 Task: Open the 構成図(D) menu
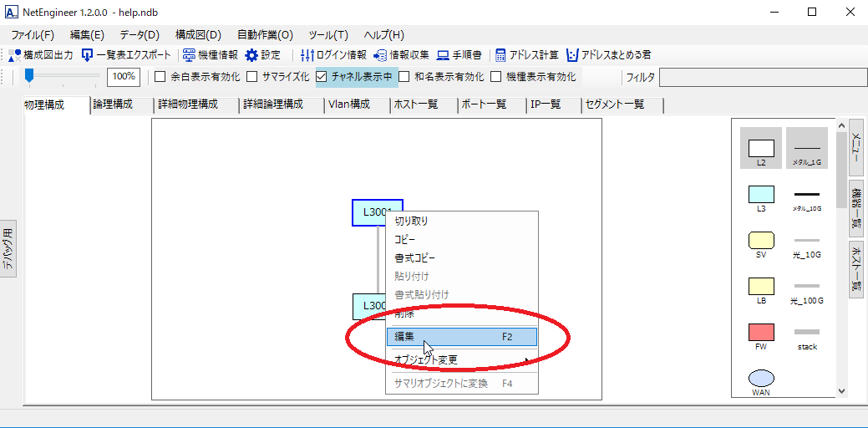click(198, 35)
